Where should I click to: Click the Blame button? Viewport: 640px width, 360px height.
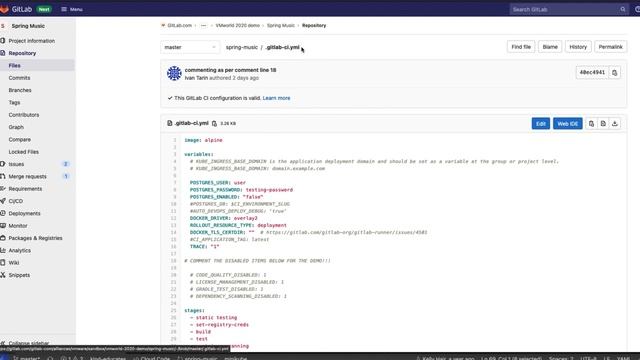[x=550, y=47]
